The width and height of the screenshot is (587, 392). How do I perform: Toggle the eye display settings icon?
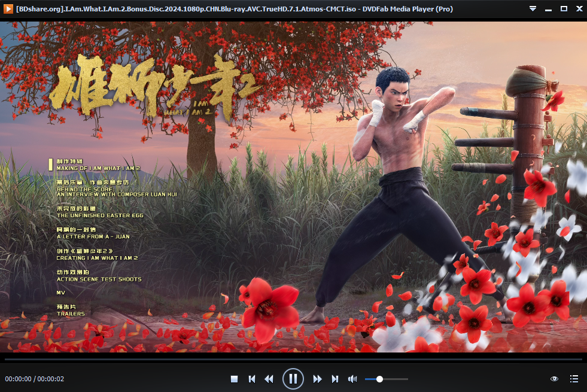[554, 379]
